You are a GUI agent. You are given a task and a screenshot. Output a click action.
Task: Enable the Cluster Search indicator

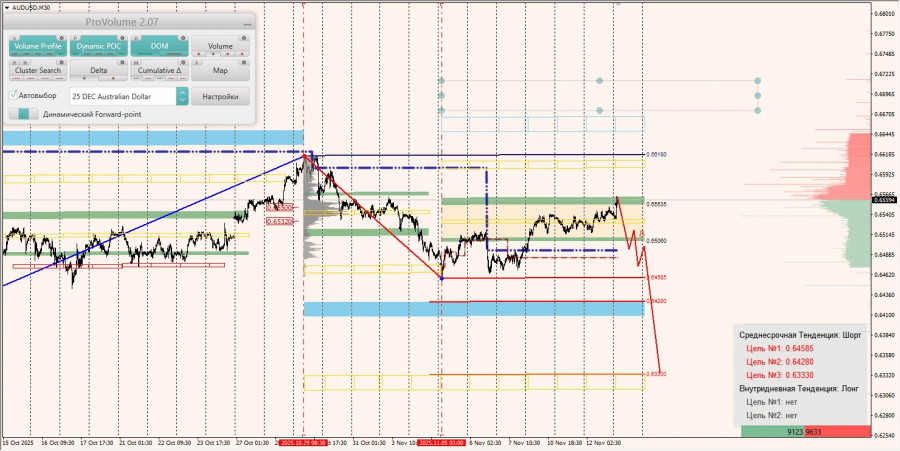[38, 70]
